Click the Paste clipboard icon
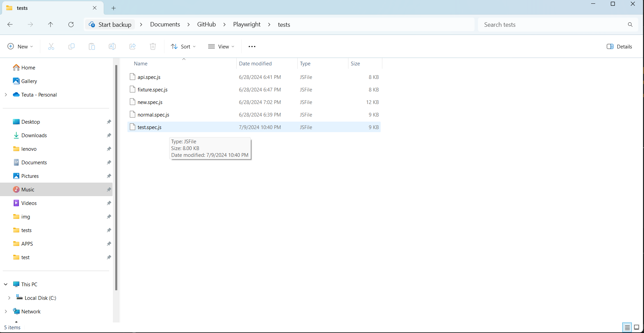Image resolution: width=644 pixels, height=333 pixels. coord(92,46)
